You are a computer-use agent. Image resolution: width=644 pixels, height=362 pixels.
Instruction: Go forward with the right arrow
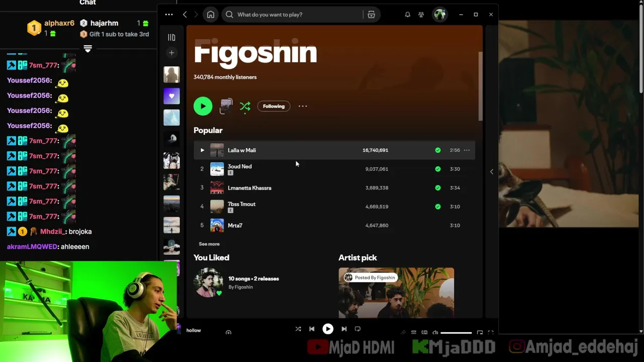coord(197,15)
